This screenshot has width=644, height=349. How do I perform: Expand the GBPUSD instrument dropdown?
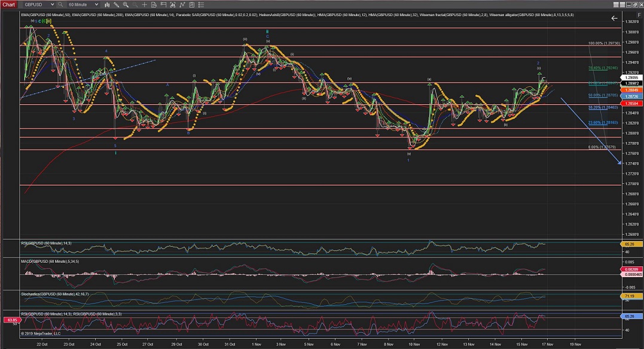pos(52,4)
